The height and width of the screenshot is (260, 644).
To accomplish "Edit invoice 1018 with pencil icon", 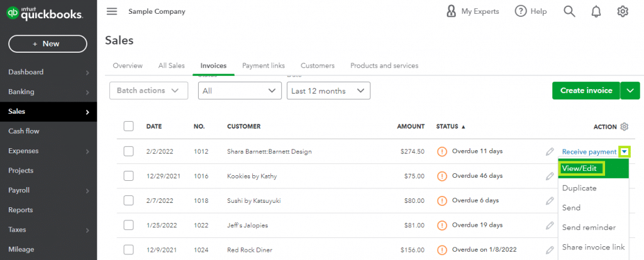I will pyautogui.click(x=550, y=201).
